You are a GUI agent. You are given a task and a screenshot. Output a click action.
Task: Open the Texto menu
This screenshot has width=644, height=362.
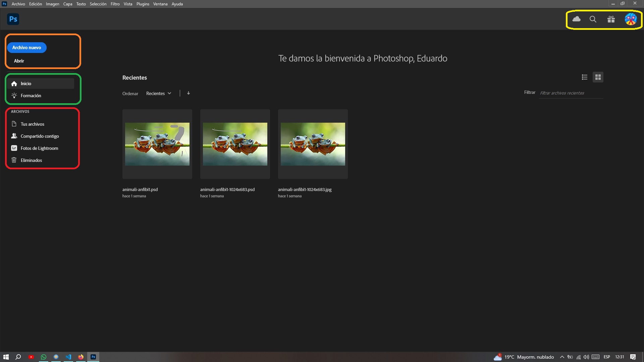(81, 4)
